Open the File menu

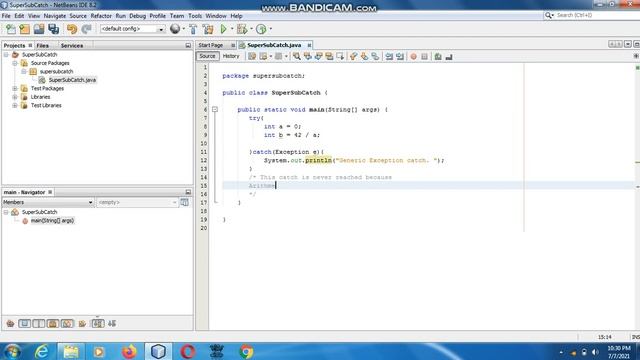click(x=6, y=16)
